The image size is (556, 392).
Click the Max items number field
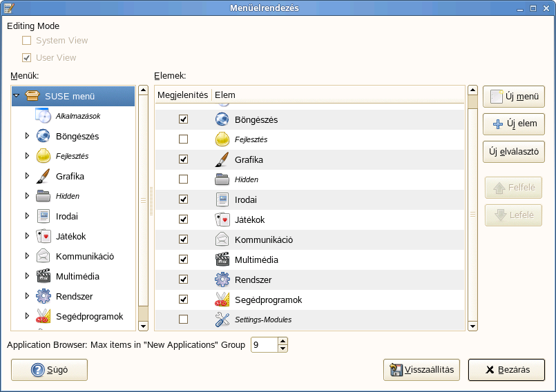click(265, 344)
